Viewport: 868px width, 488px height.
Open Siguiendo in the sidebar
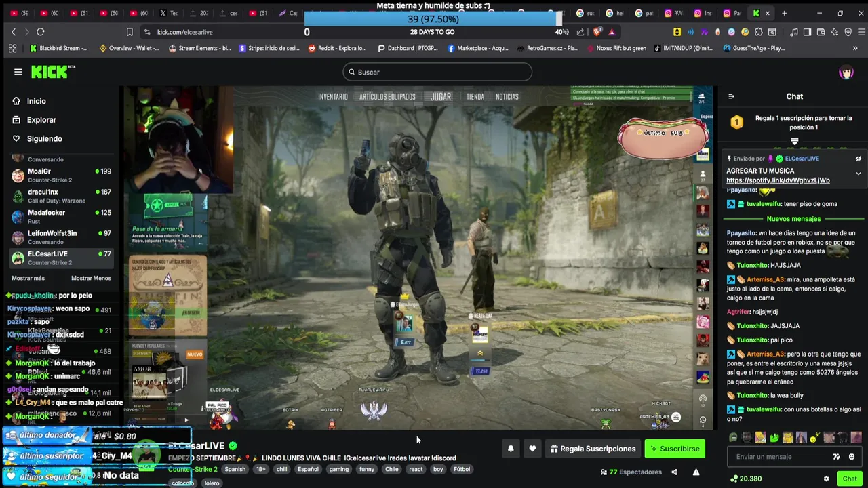click(x=45, y=138)
